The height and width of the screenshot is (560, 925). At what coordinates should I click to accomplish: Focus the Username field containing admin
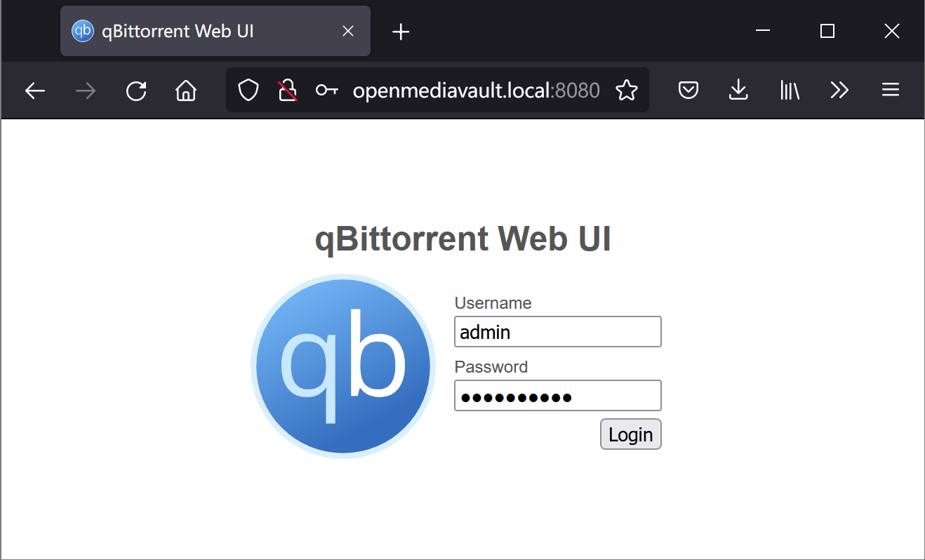[x=557, y=332]
